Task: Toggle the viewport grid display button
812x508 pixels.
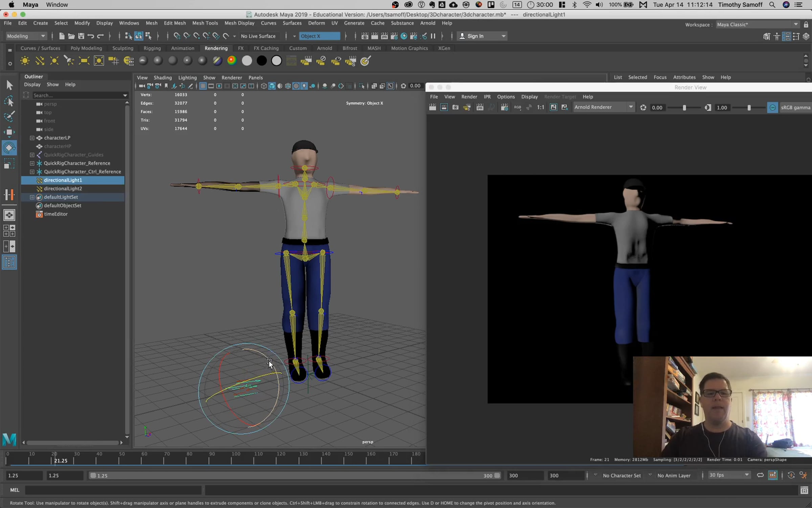Action: (x=203, y=86)
